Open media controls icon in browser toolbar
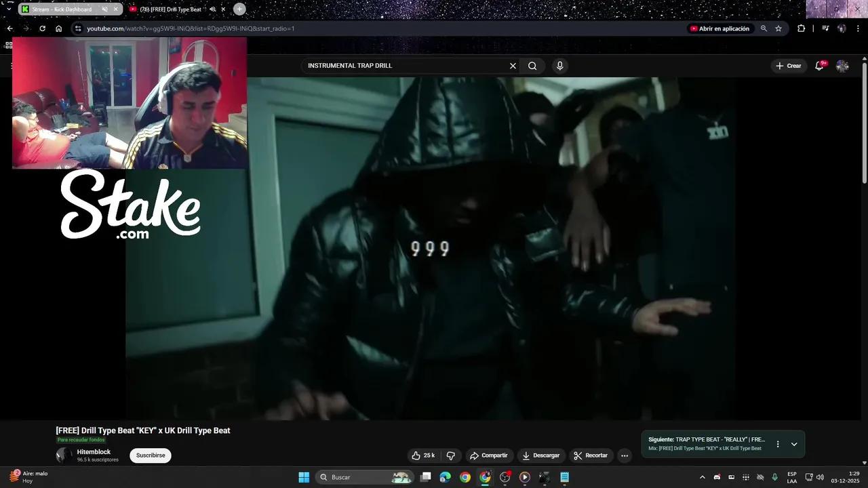This screenshot has width=868, height=488. [x=825, y=28]
